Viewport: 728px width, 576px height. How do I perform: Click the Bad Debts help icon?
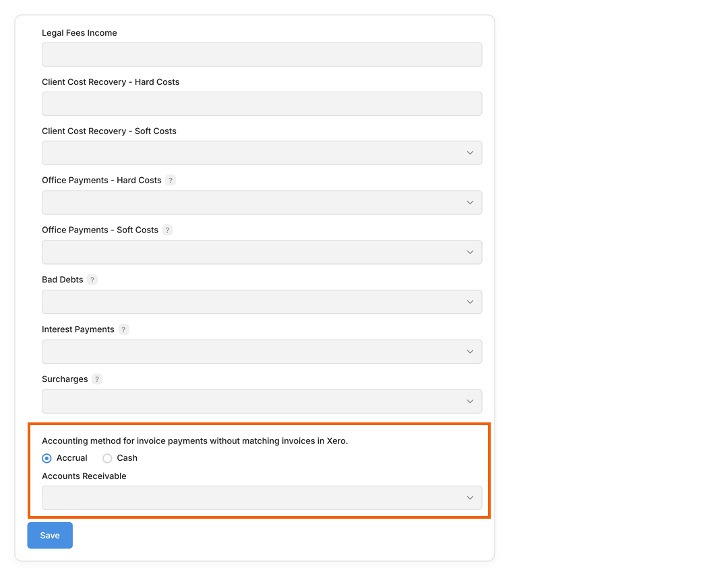point(92,280)
